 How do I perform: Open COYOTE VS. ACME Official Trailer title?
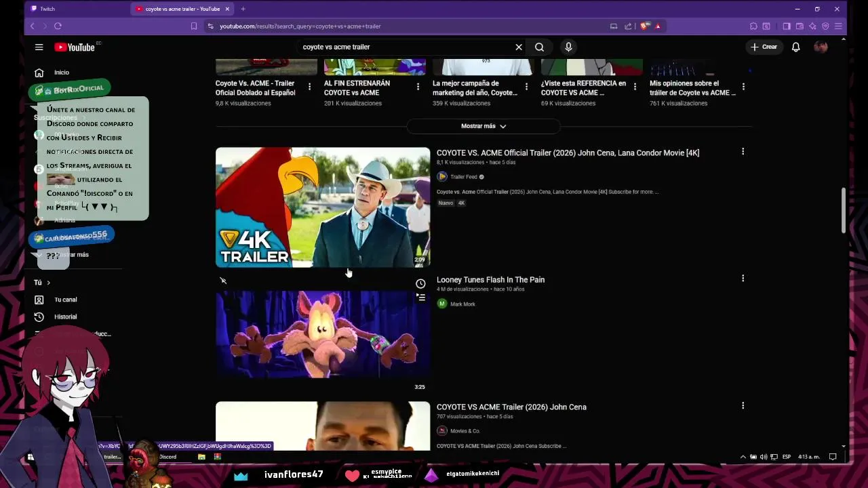tap(568, 152)
